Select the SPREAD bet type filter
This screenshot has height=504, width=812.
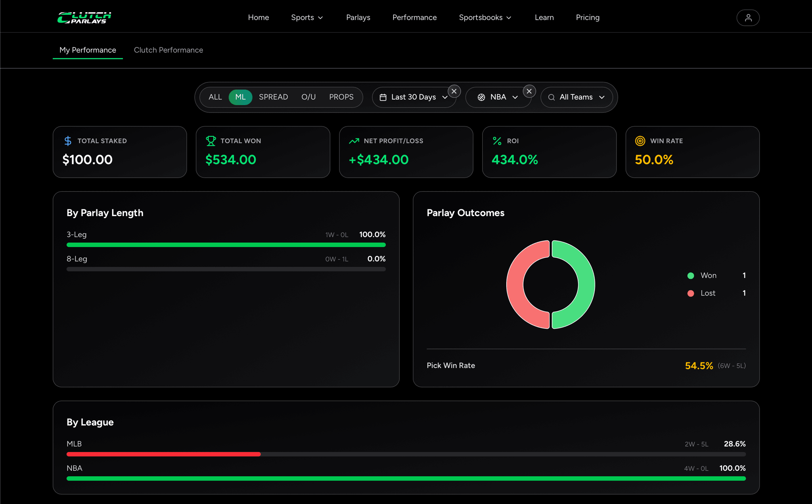tap(273, 97)
